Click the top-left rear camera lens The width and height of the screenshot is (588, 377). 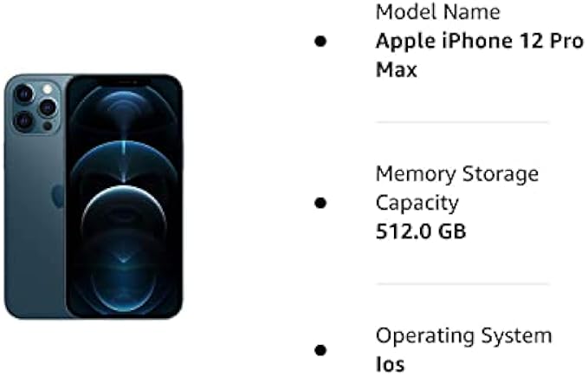(x=23, y=94)
